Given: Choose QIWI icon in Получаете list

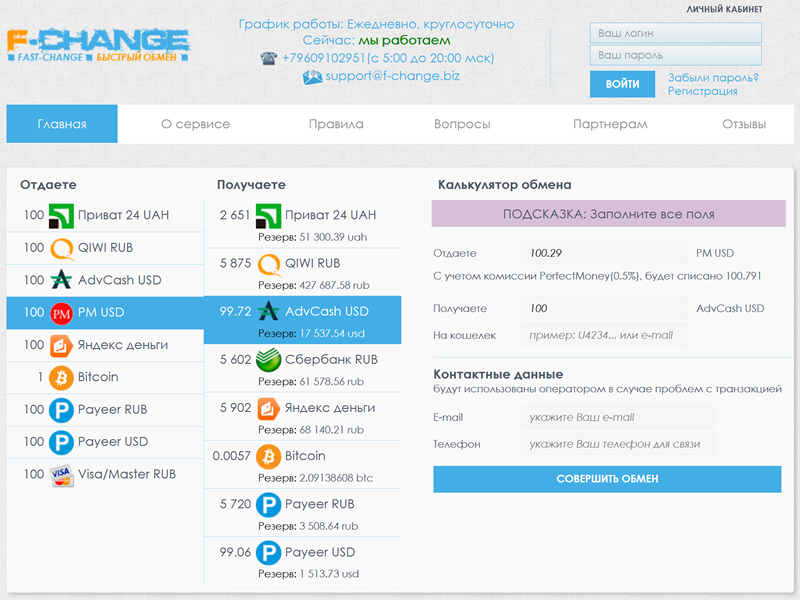Looking at the screenshot, I should coord(269,264).
